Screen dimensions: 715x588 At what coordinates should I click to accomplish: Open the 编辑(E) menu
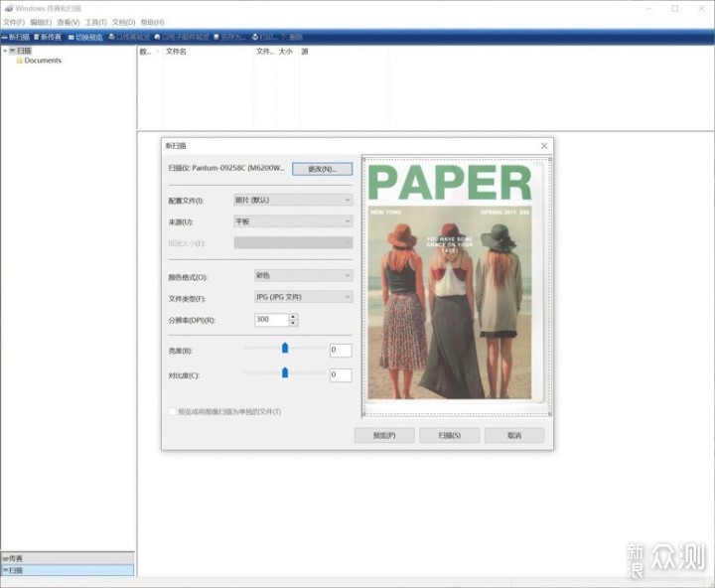pos(41,22)
